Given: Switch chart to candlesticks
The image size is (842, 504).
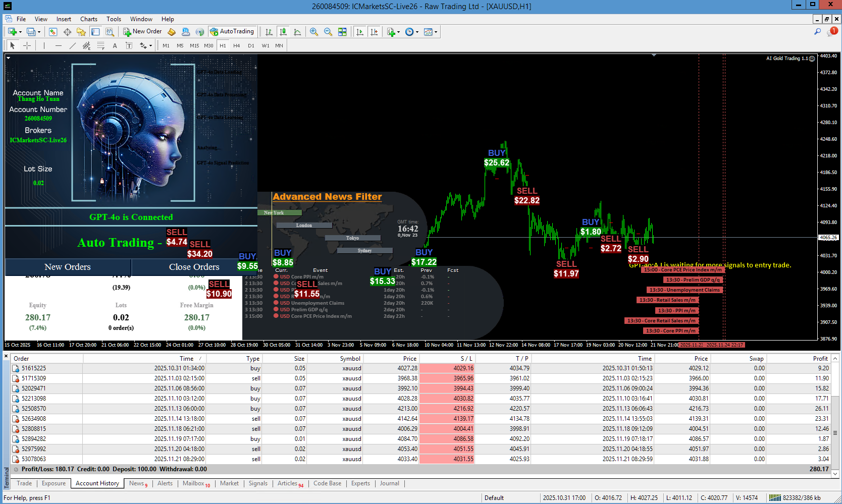Looking at the screenshot, I should (283, 32).
